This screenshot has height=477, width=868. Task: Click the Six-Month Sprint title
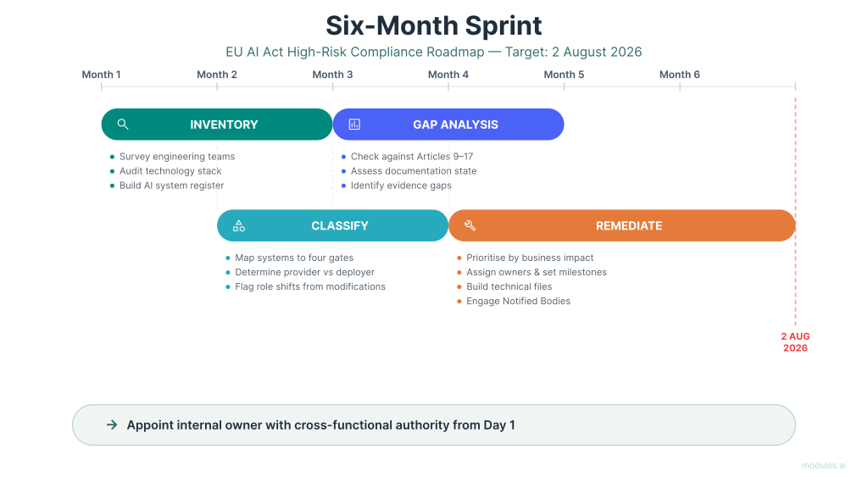[x=434, y=25]
